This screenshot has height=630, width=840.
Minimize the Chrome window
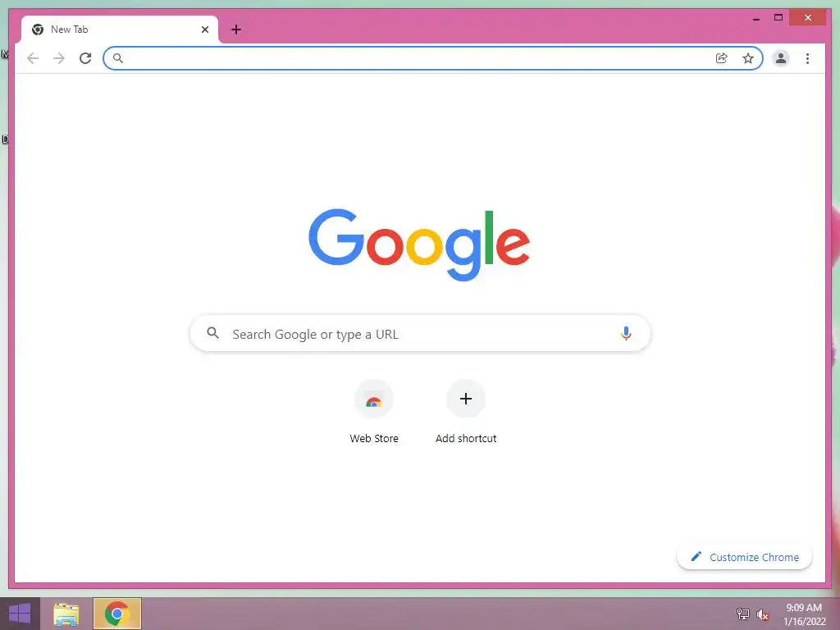(x=756, y=18)
